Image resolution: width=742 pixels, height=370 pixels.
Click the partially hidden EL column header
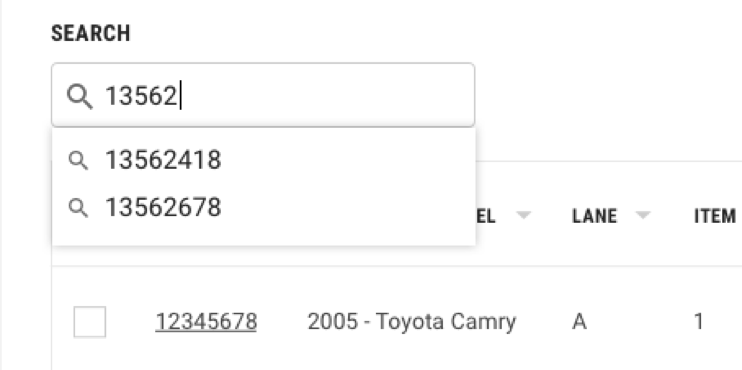486,216
